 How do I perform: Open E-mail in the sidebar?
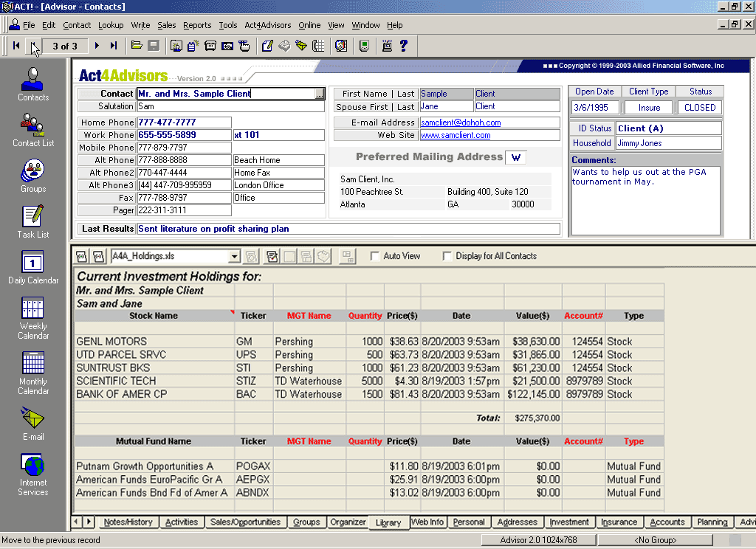(32, 424)
